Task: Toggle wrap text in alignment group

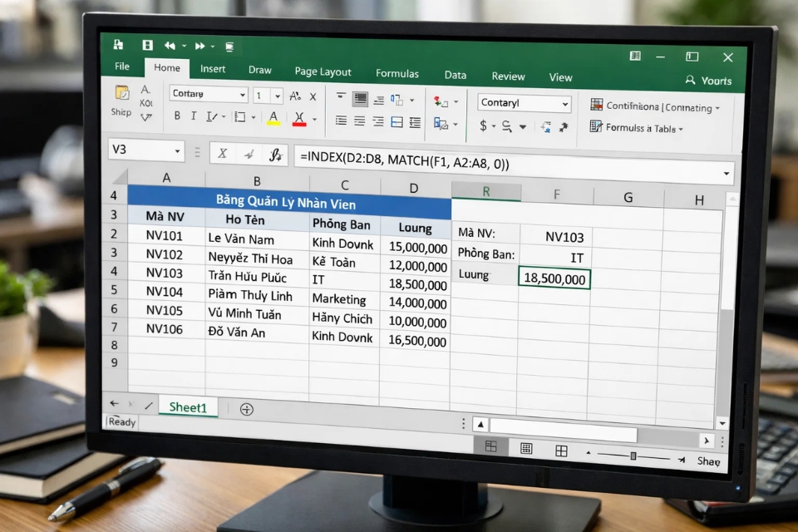Action: 395,99
